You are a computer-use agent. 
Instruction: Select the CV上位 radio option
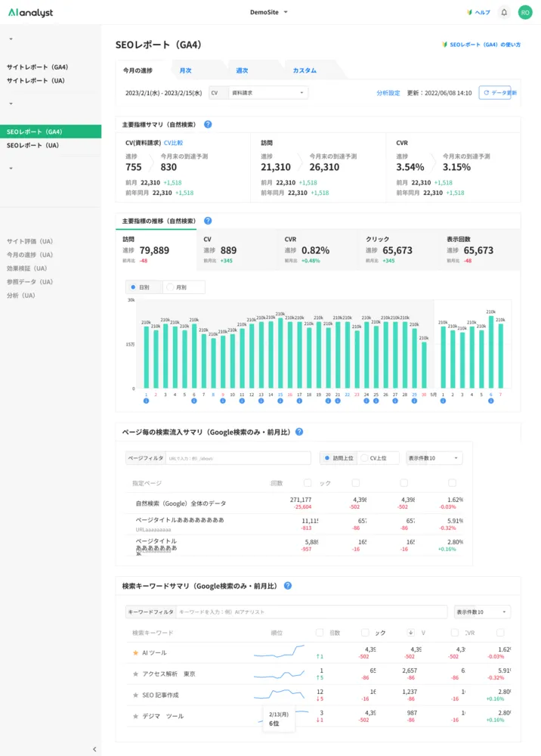364,458
